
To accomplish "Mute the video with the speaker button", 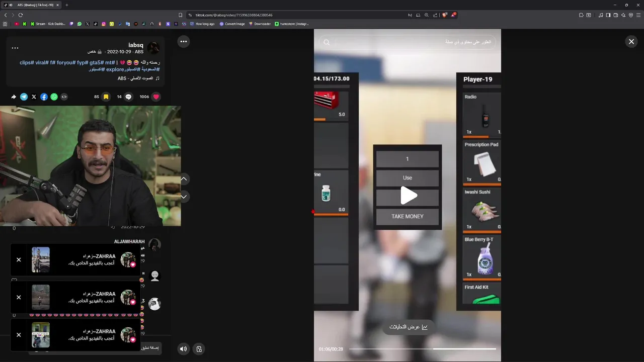I will (184, 349).
